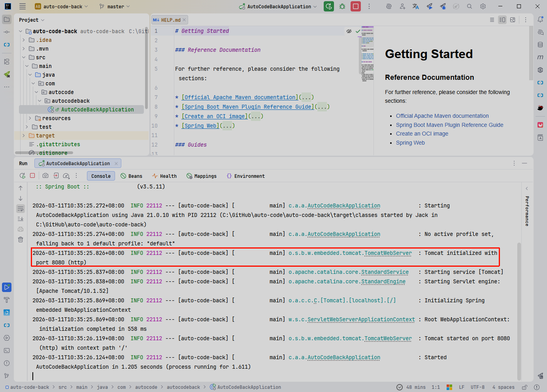
Task: Click TomcatWebServer class link in highlighted log
Action: point(388,253)
